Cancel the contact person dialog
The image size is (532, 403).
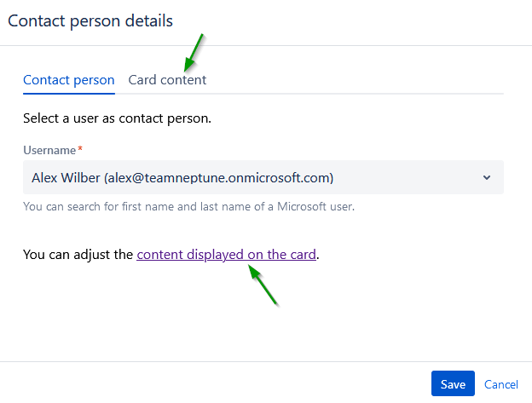click(x=501, y=384)
